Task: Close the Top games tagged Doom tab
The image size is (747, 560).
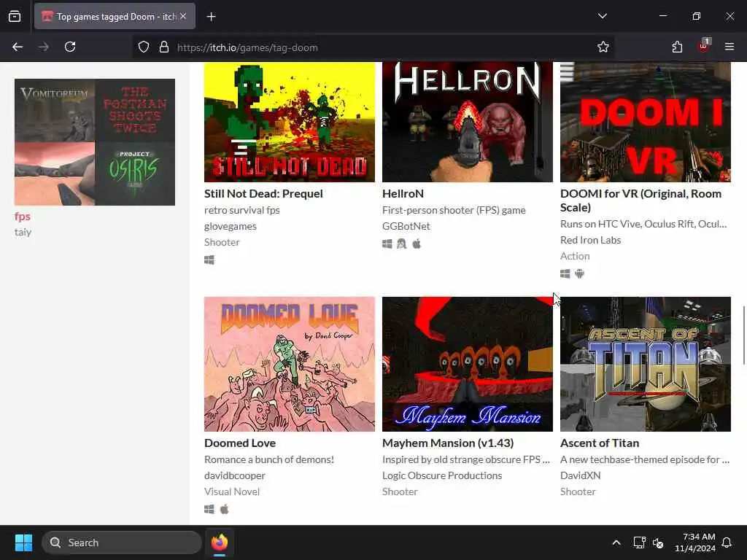Action: click(x=183, y=16)
